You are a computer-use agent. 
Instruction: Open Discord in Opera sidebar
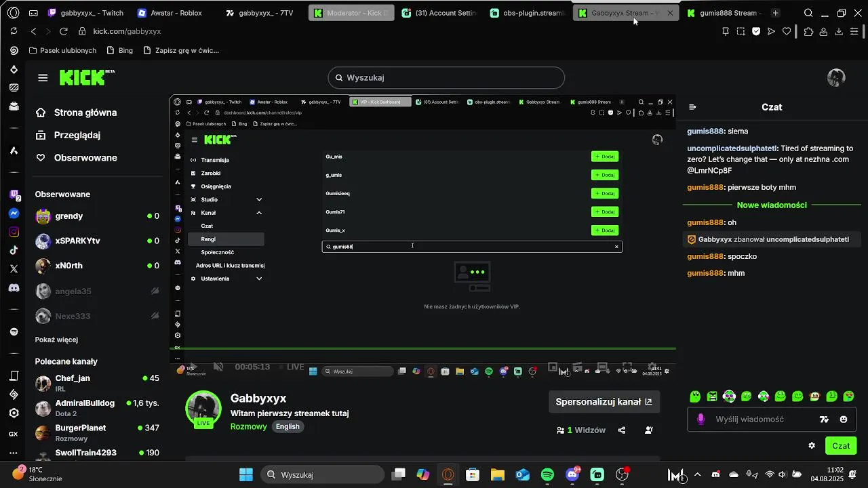[x=14, y=287]
